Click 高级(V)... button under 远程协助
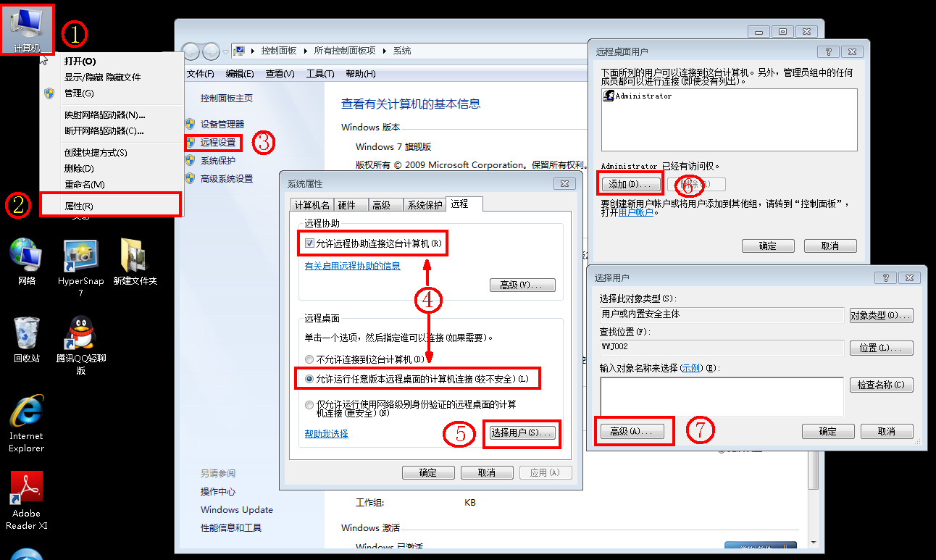The width and height of the screenshot is (936, 560). click(522, 285)
